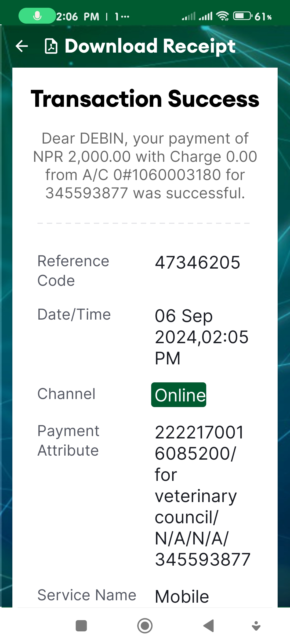
Task: Tap the Transaction Success heading
Action: 145,99
